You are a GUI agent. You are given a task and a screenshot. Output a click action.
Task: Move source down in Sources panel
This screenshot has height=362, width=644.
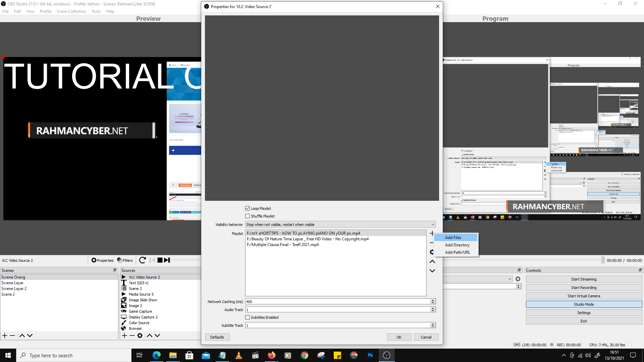(157, 336)
